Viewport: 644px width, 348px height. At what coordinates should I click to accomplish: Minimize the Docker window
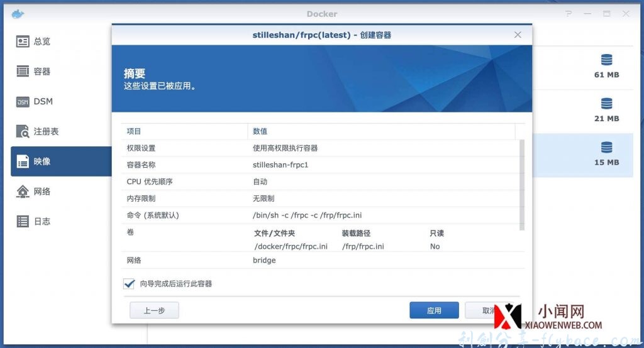[588, 14]
